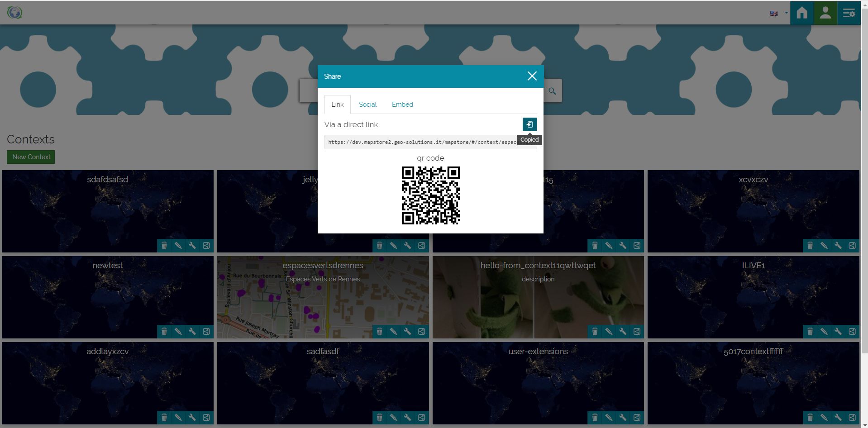Select the Link tab
The image size is (868, 428).
tap(337, 105)
